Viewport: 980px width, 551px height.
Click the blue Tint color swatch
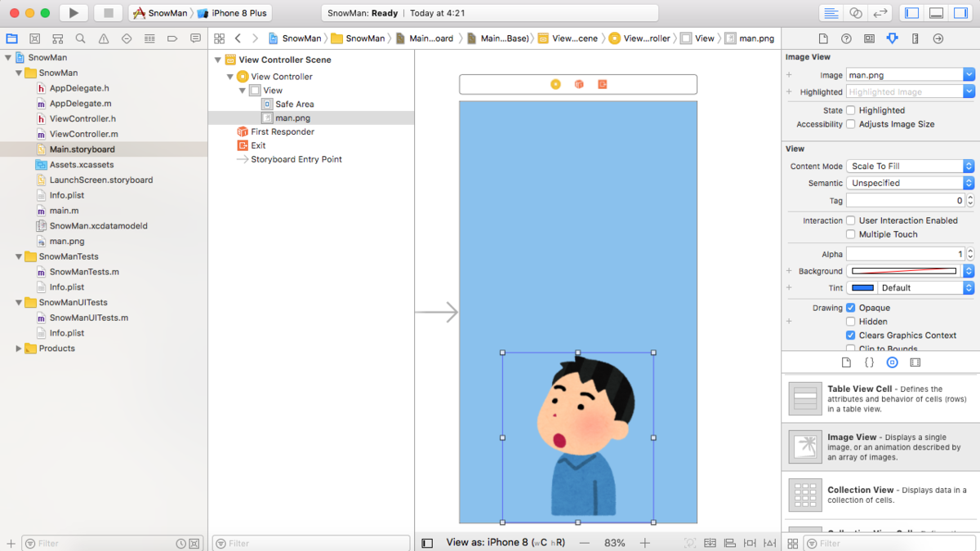(862, 287)
